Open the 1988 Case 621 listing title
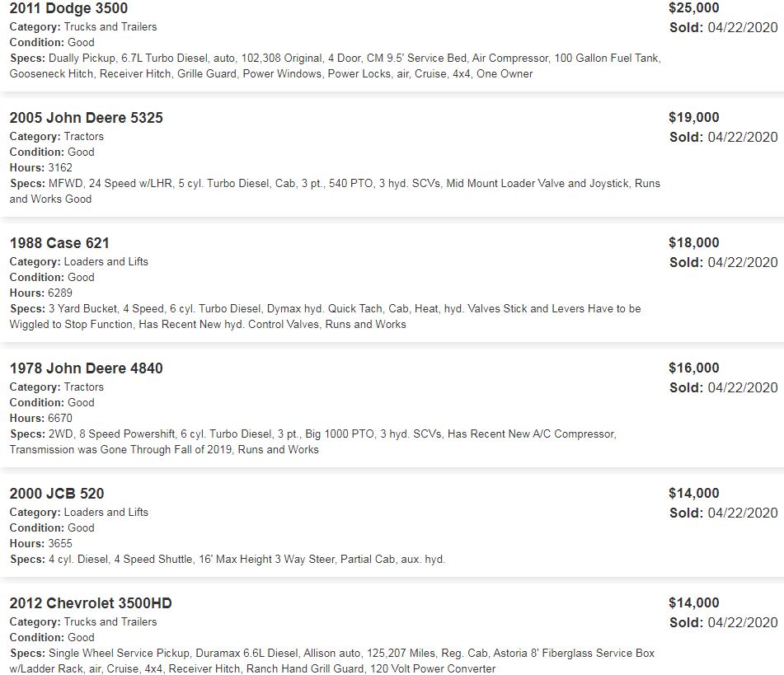 tap(59, 243)
